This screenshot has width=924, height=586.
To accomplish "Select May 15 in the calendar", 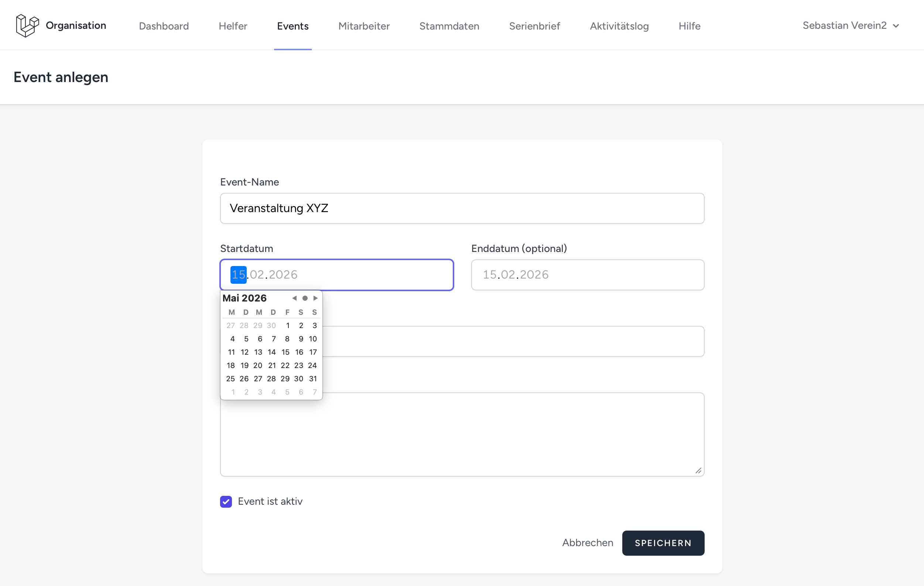I will [285, 352].
